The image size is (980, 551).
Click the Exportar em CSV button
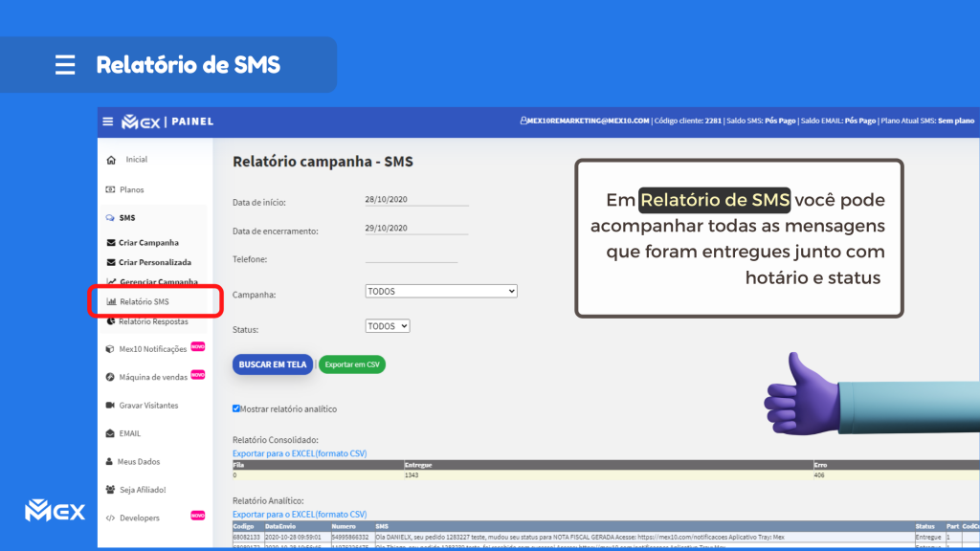352,364
